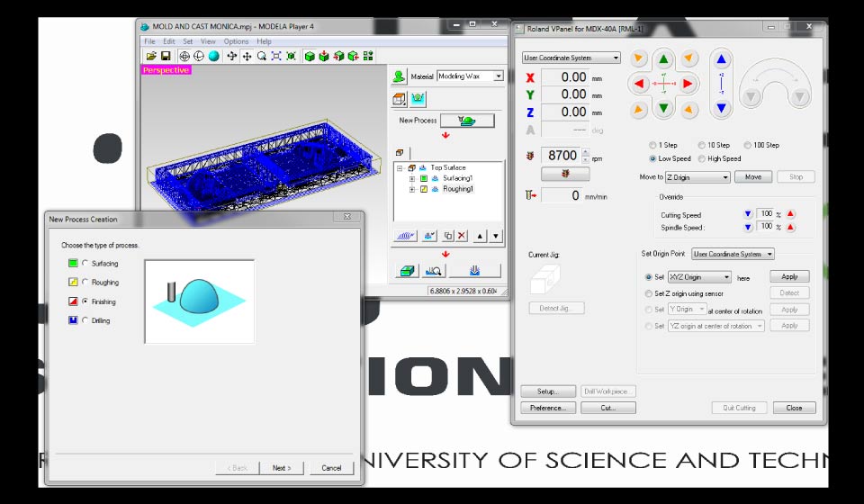
Task: Click the Open file icon in MODELA Player toolbar
Action: click(x=151, y=56)
